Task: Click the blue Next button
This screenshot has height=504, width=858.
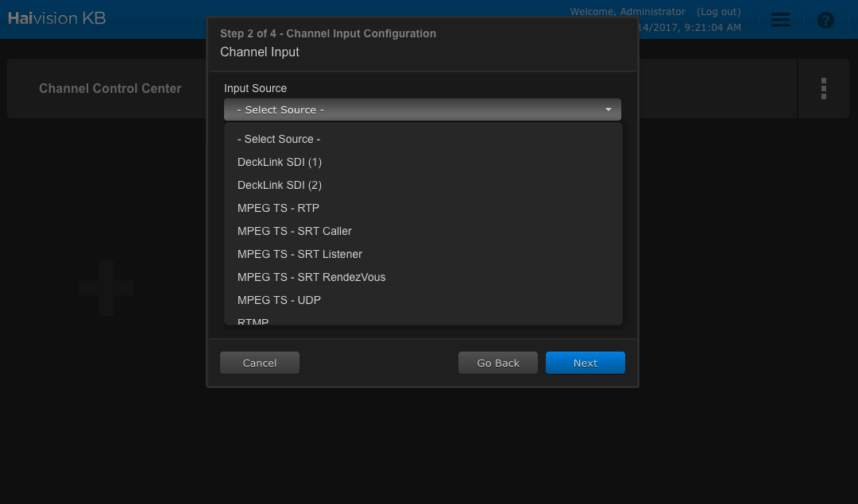Action: tap(585, 363)
